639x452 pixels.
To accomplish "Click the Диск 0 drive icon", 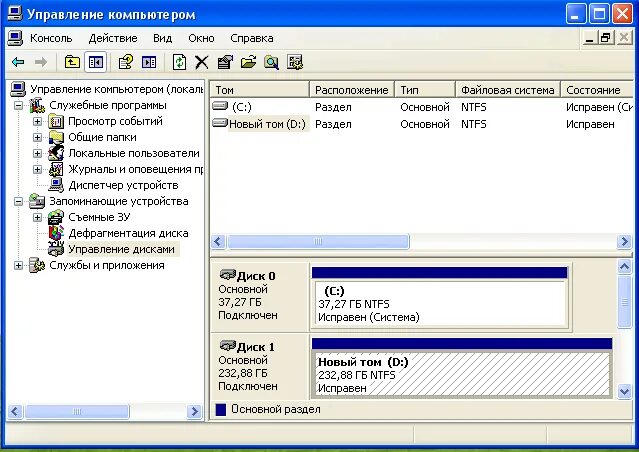I will click(x=227, y=275).
